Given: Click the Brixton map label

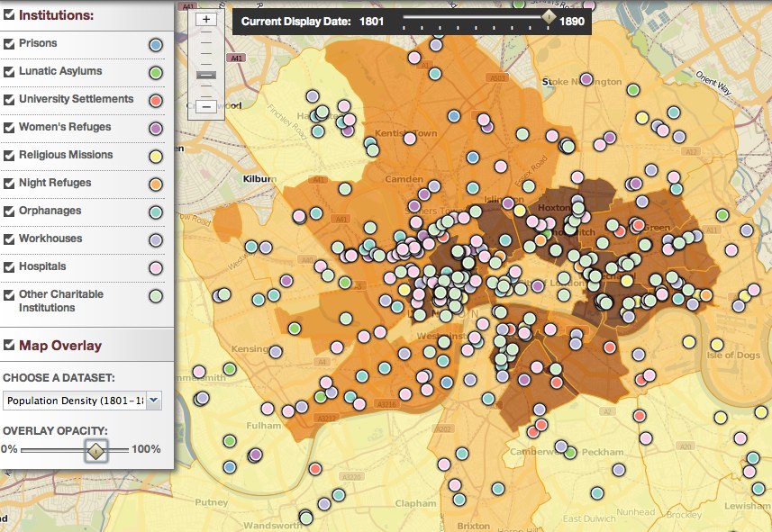Looking at the screenshot, I should pyautogui.click(x=473, y=526).
